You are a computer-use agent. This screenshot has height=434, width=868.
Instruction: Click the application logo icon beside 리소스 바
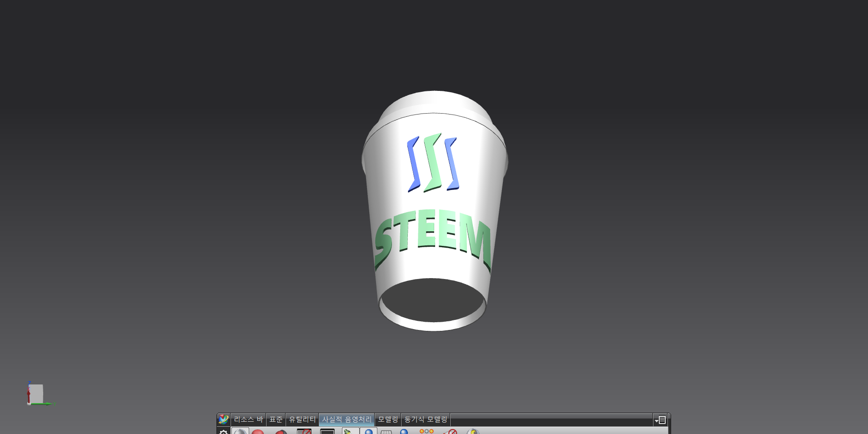(x=223, y=419)
